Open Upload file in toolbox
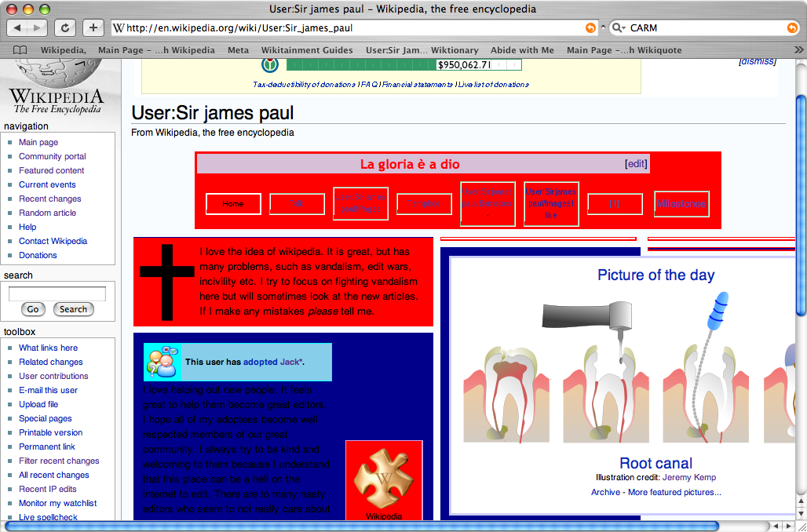Image resolution: width=807 pixels, height=532 pixels. coord(38,404)
